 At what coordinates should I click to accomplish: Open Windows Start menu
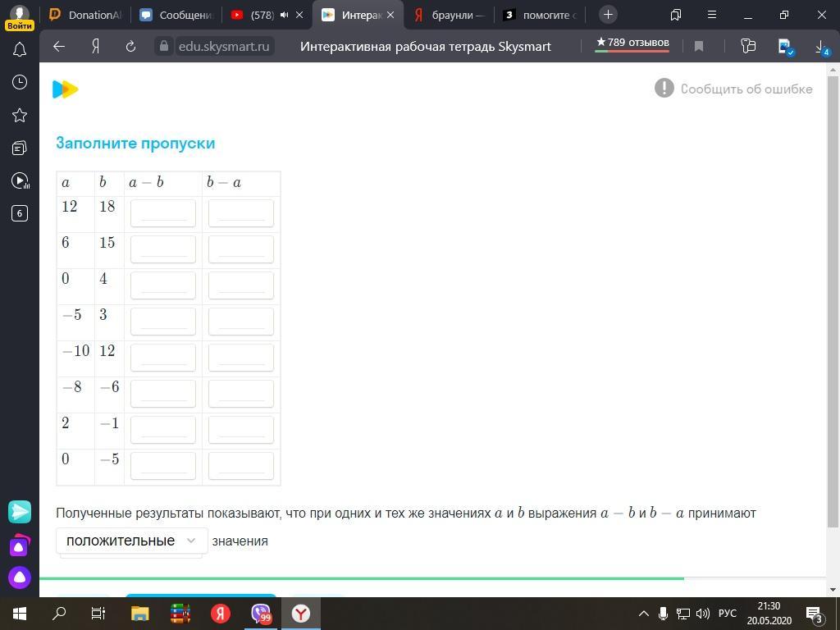point(20,614)
